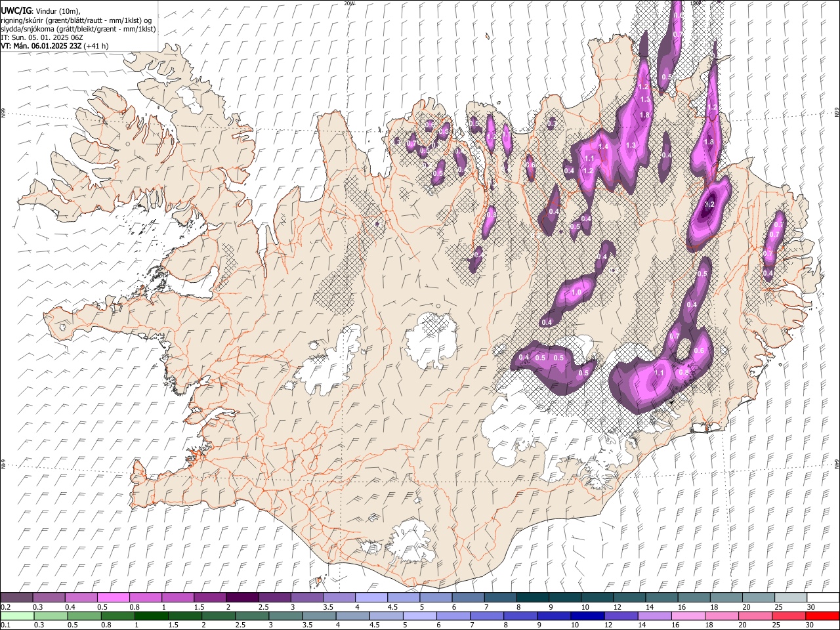Pick the 25–30 pale grey snow swatch
Viewport: 840px width, 630px height.
tap(790, 597)
